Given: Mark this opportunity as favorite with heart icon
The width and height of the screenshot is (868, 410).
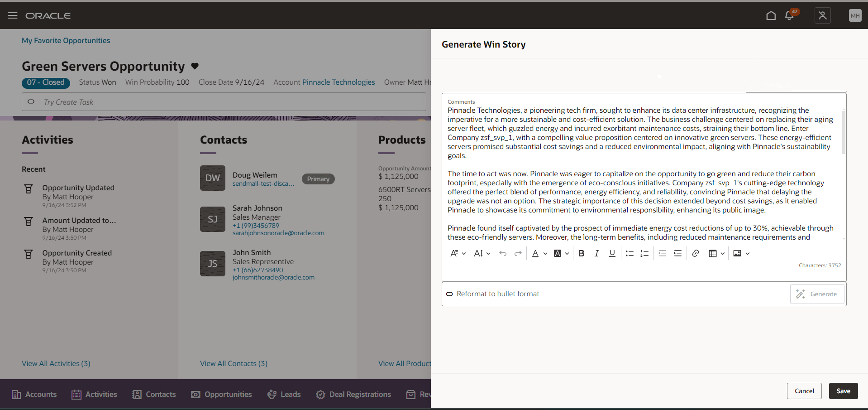Looking at the screenshot, I should [195, 66].
